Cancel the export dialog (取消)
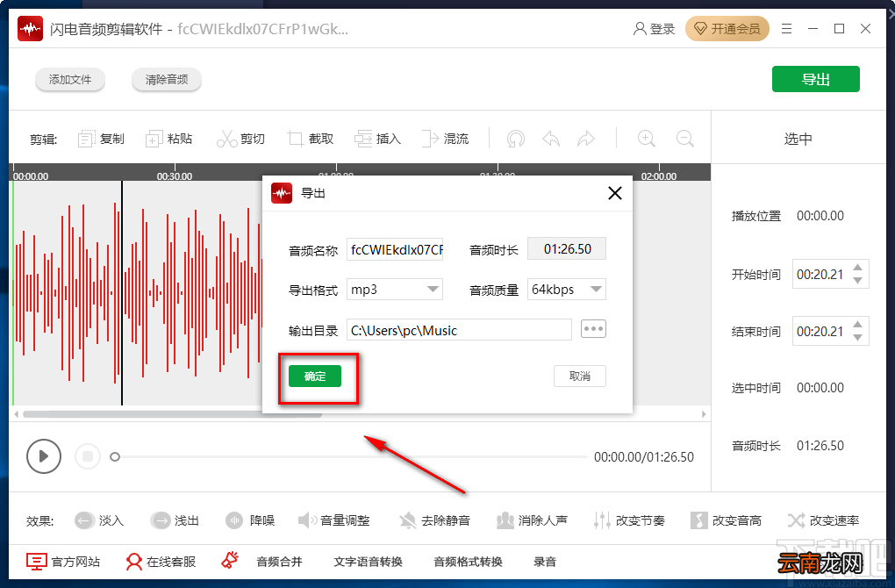This screenshot has width=895, height=588. pos(580,376)
